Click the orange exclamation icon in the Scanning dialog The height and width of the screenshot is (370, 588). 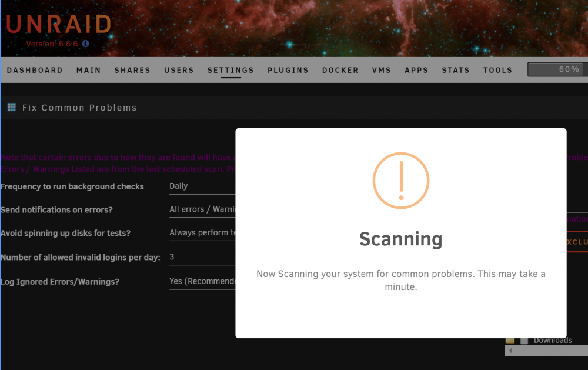pos(401,181)
